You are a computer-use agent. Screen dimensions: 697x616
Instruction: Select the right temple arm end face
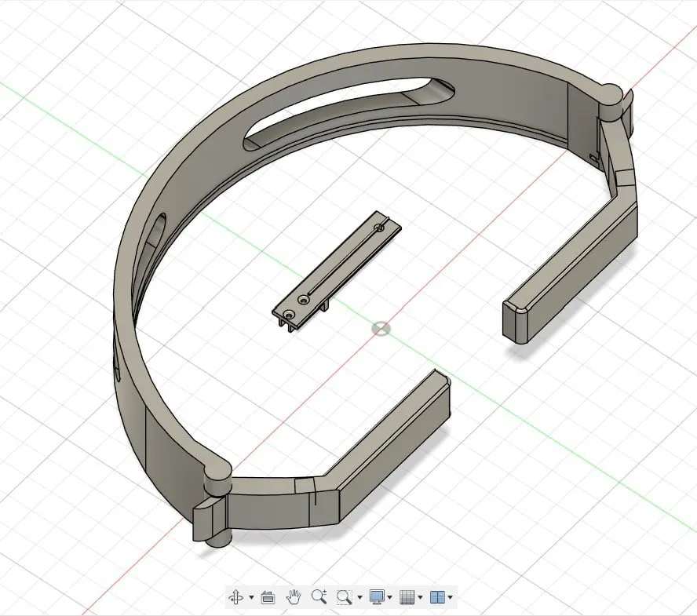tap(516, 322)
